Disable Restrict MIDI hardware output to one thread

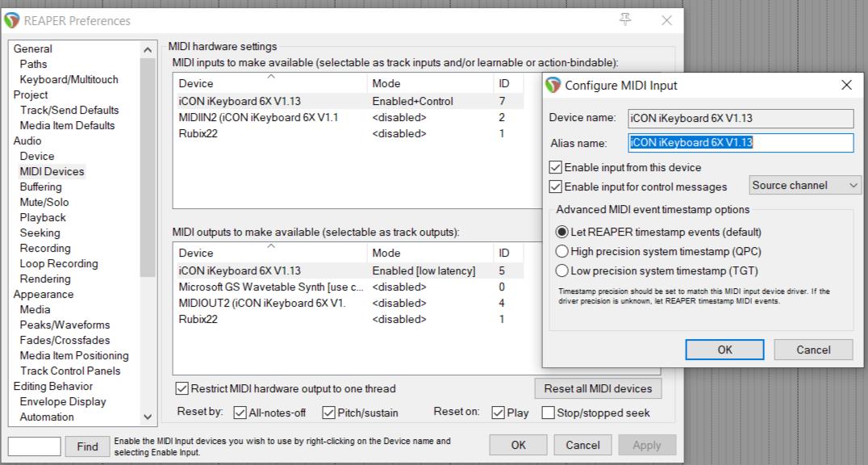pyautogui.click(x=182, y=388)
